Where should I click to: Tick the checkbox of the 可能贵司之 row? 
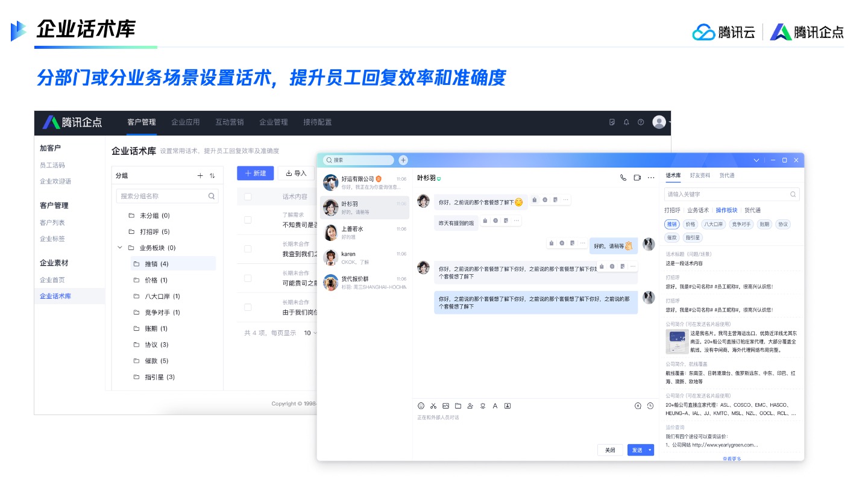tap(248, 278)
